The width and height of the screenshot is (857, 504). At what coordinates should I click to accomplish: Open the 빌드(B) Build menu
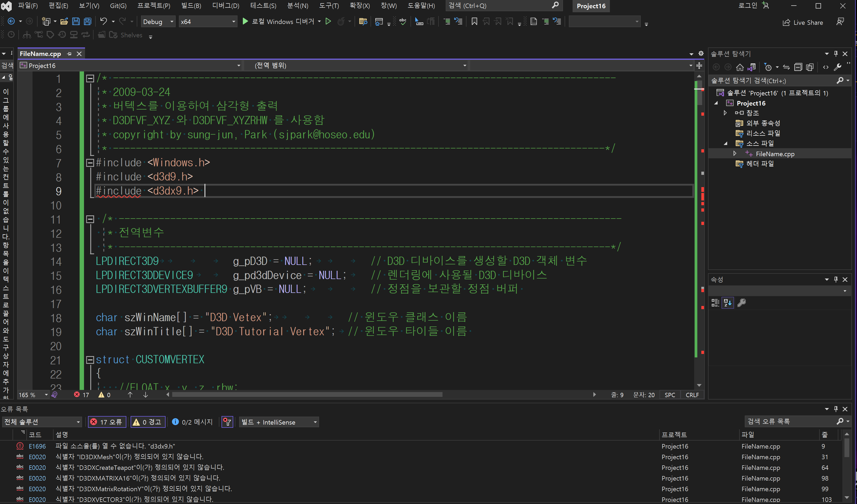[x=191, y=6]
